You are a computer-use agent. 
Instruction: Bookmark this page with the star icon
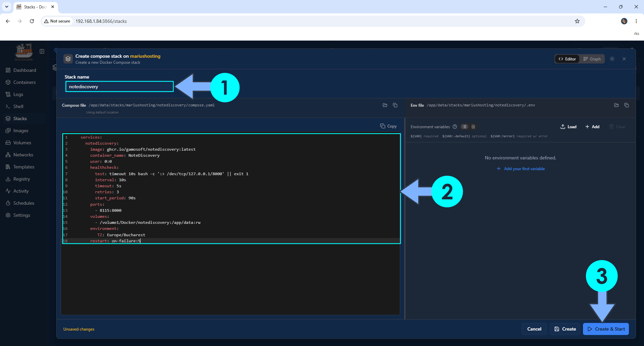577,21
